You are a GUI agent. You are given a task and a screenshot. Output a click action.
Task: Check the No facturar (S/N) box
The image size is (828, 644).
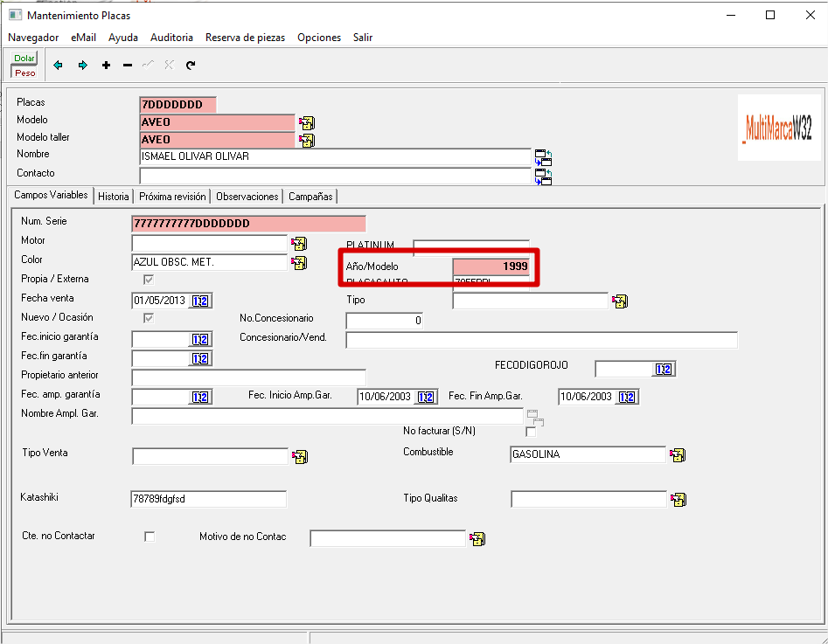(x=531, y=432)
